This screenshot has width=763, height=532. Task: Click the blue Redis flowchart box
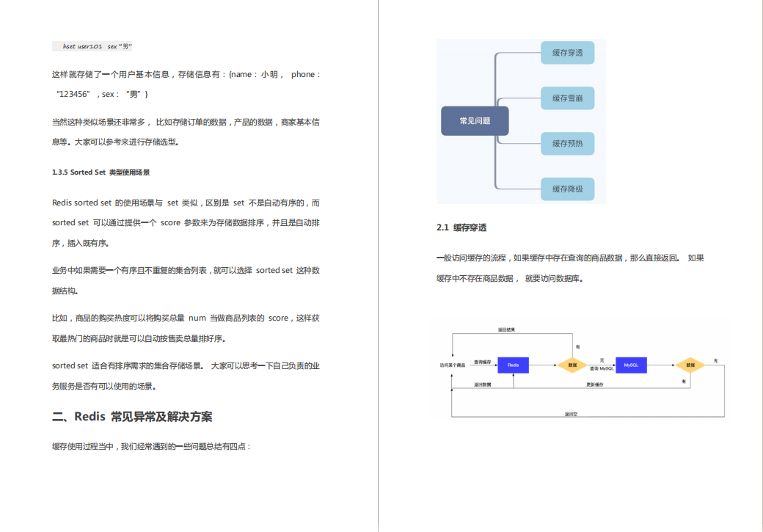coord(514,365)
